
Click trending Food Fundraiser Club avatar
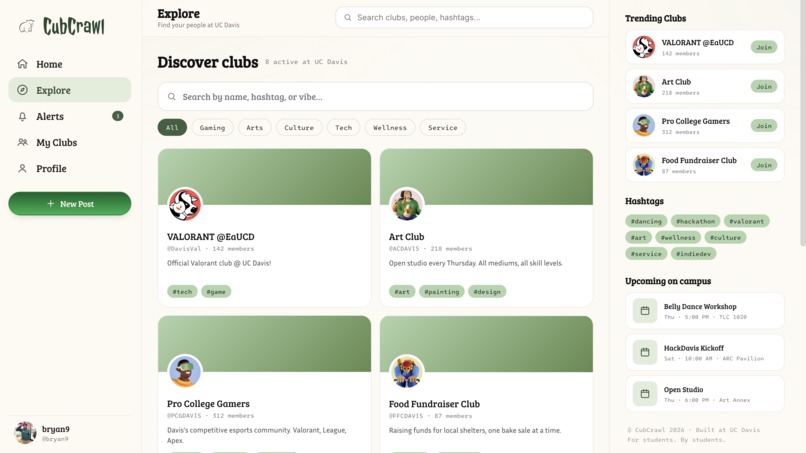tap(644, 165)
